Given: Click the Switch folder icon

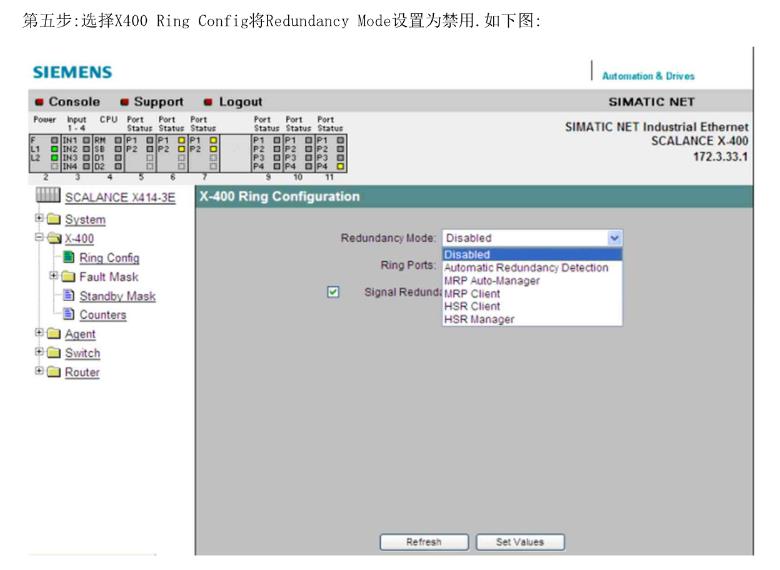Looking at the screenshot, I should pyautogui.click(x=52, y=353).
